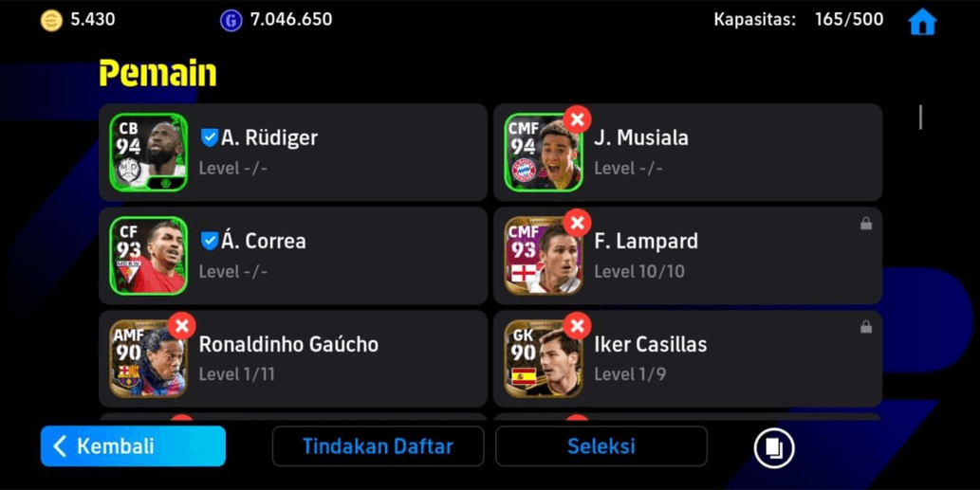
Task: Go back with the Kembali button
Action: [x=133, y=446]
